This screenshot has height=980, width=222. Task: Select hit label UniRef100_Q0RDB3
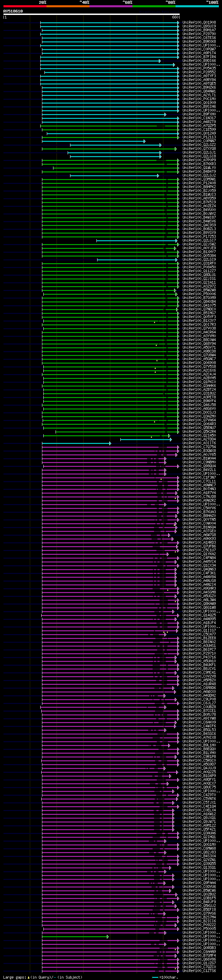[x=199, y=948]
